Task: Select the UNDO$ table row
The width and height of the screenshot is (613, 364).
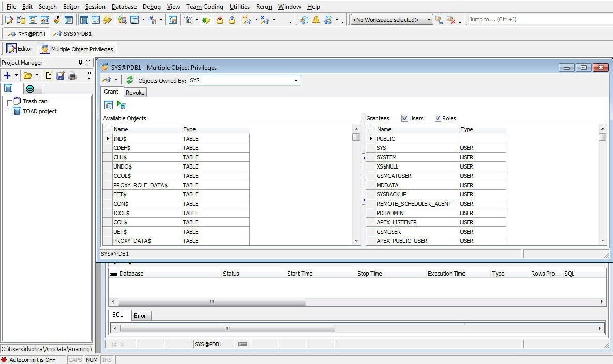Action: pyautogui.click(x=176, y=167)
